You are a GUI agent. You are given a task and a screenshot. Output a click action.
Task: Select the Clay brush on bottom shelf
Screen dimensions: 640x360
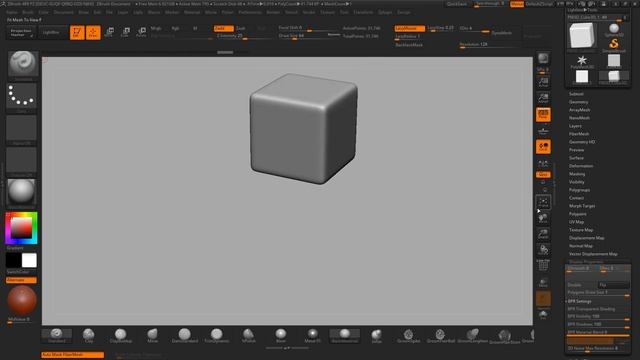(89, 336)
